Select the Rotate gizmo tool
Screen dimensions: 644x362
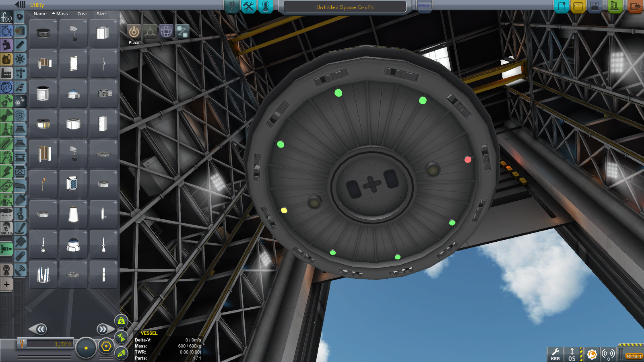166,31
